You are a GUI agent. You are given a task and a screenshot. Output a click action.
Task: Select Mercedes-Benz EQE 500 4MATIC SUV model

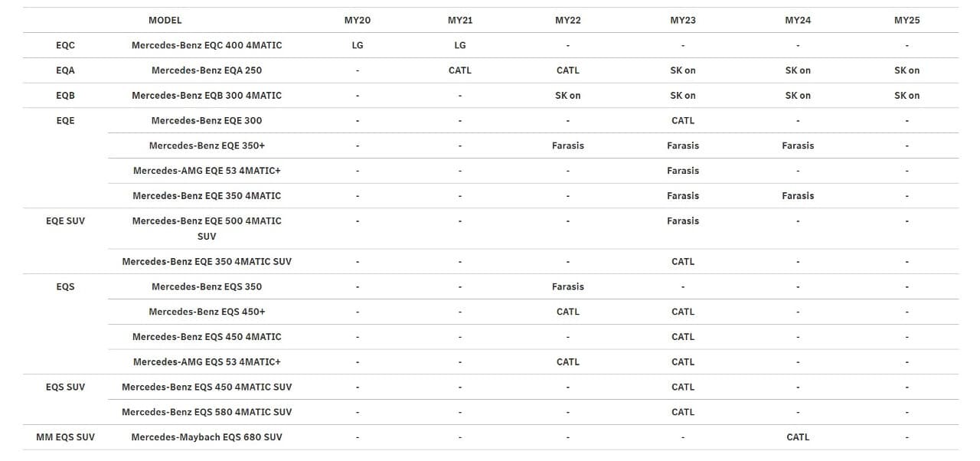[x=207, y=228]
